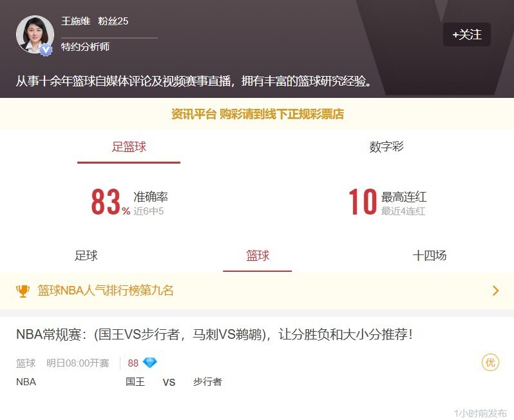Click the analyst's profile avatar photo
Image resolution: width=514 pixels, height=420 pixels.
point(35,34)
